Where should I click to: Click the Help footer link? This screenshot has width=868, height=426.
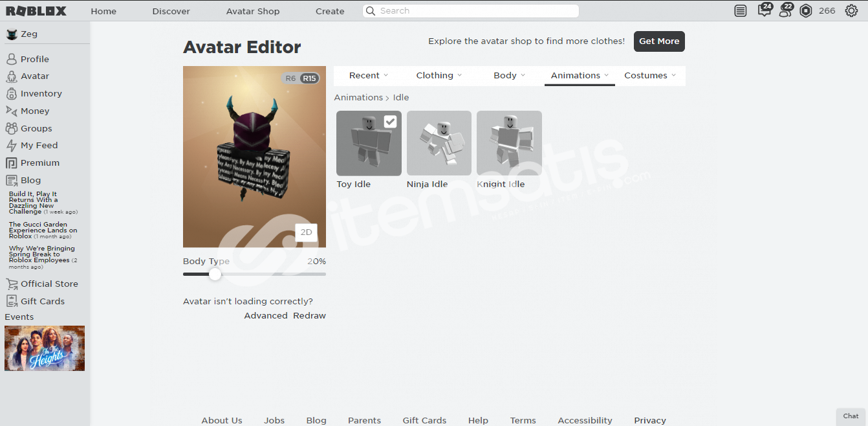[x=478, y=420]
